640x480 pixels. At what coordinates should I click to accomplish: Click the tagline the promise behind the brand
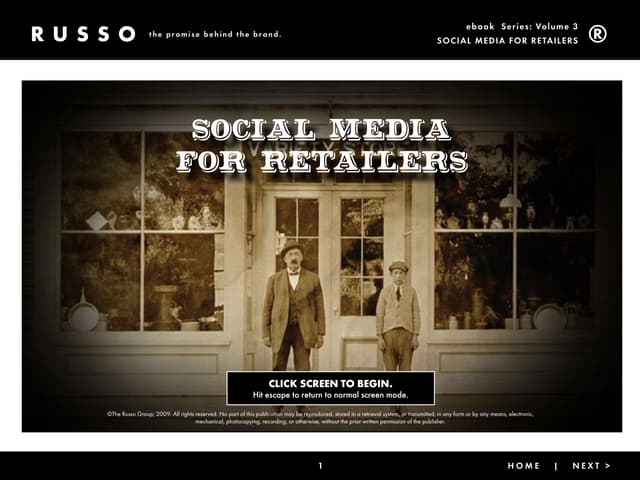tap(215, 34)
